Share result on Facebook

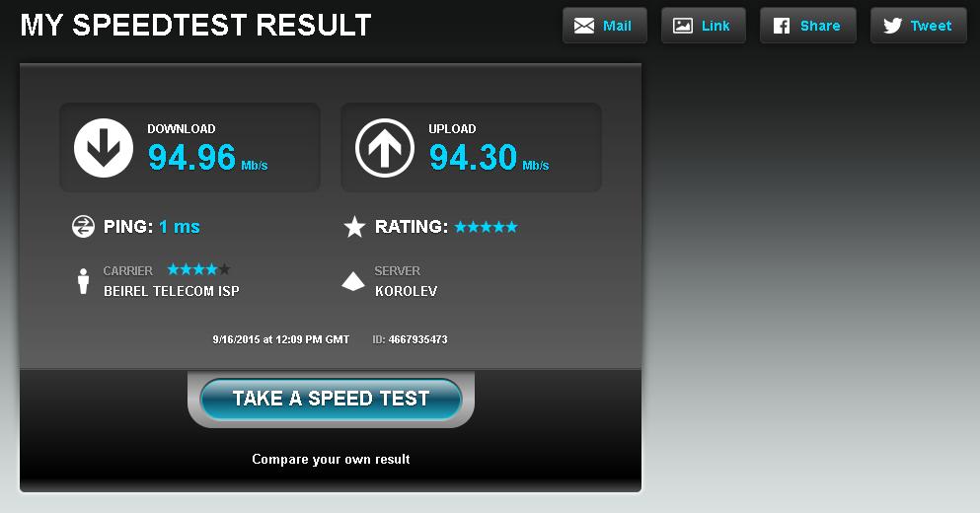807,26
